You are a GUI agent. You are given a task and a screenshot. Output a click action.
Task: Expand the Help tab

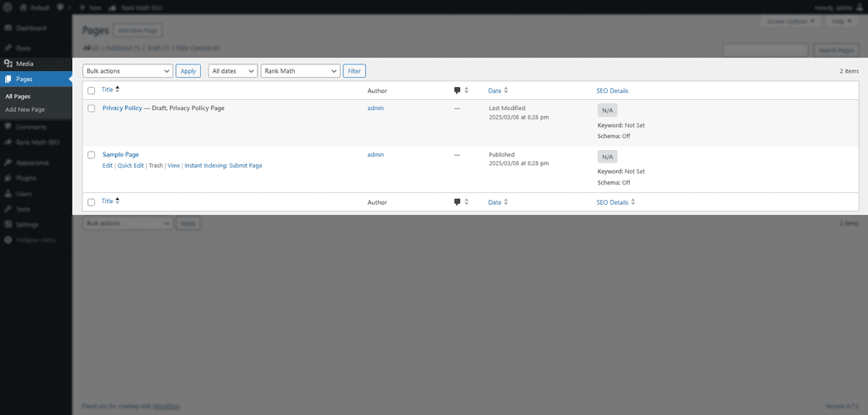pos(842,21)
